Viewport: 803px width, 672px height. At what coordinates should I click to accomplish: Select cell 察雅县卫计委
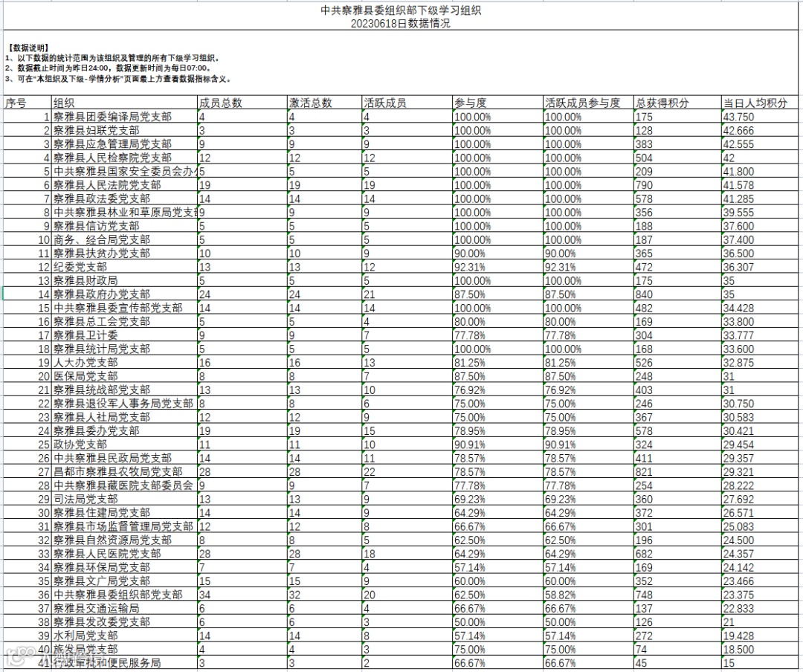pos(124,335)
